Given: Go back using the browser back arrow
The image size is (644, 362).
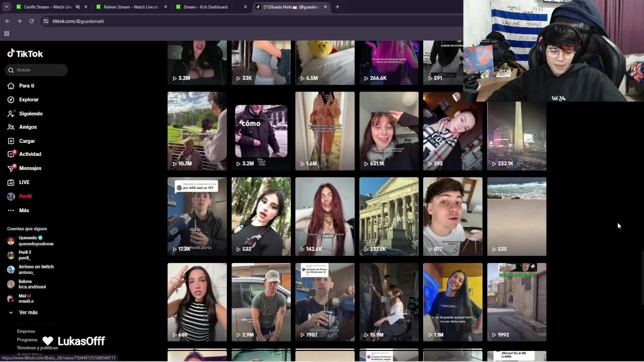Looking at the screenshot, I should 7,21.
